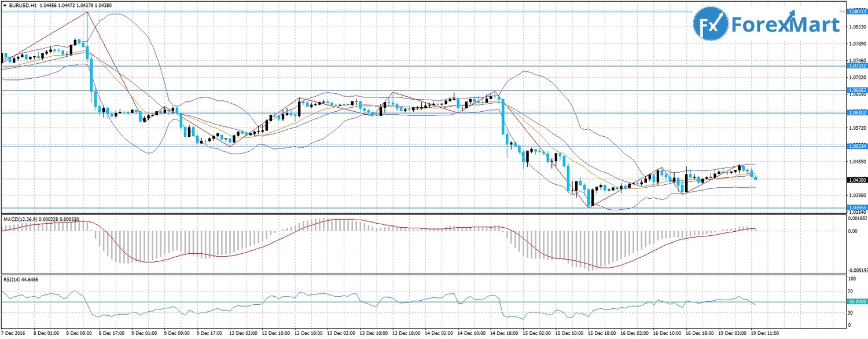Click the 1.06102 price level label
Image resolution: width=868 pixels, height=339 pixels.
tap(856, 112)
